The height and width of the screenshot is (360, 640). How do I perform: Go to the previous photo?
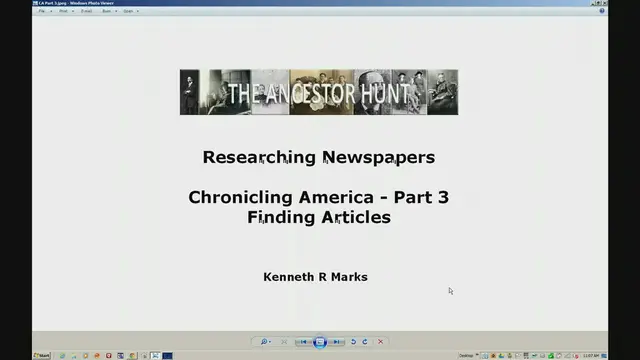click(304, 342)
